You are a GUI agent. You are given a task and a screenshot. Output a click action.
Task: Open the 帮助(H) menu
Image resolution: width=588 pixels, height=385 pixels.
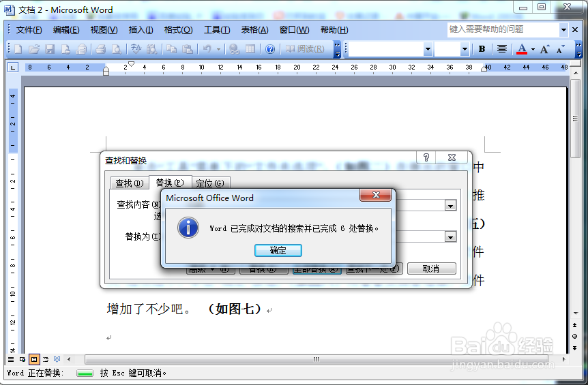(x=334, y=30)
